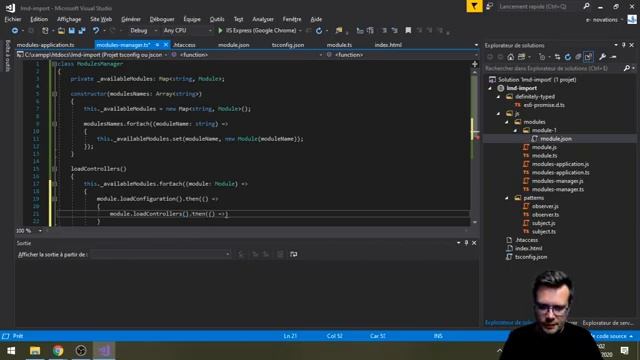This screenshot has width=640, height=360.
Task: Switch to the index.html editor tab
Action: [388, 45]
